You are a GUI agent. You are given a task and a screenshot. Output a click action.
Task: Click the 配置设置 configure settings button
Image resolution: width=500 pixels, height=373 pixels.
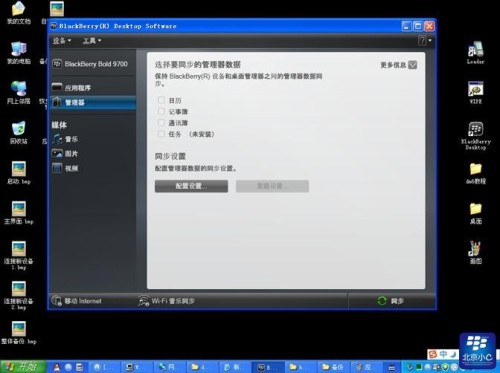(x=191, y=186)
